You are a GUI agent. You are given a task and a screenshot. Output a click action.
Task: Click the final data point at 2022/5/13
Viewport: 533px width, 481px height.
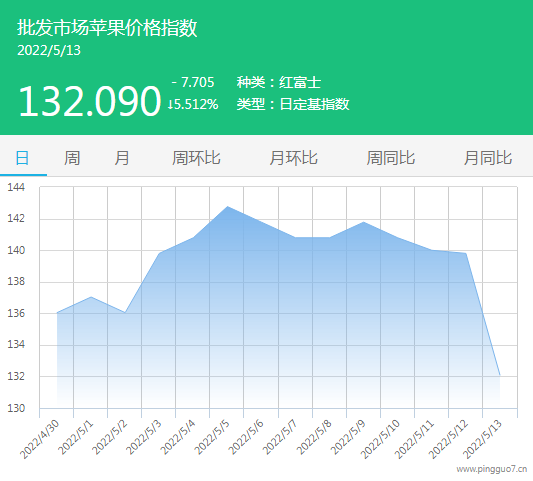pos(500,375)
